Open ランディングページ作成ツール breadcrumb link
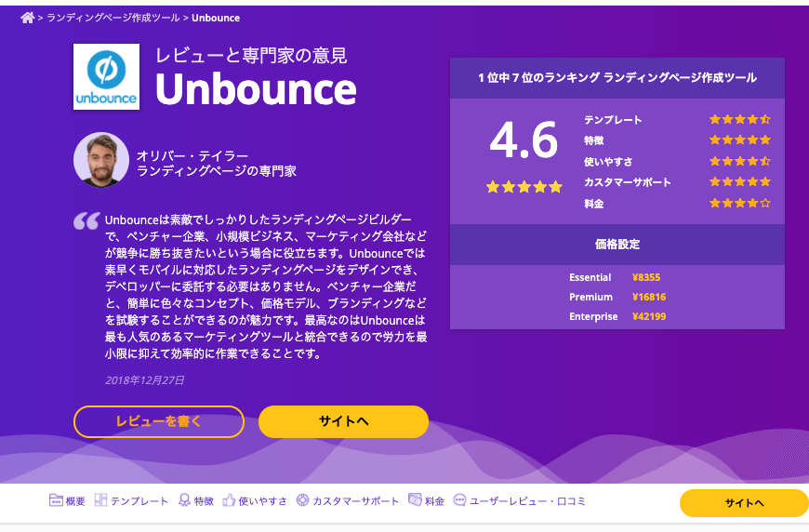The width and height of the screenshot is (809, 532). (x=113, y=18)
